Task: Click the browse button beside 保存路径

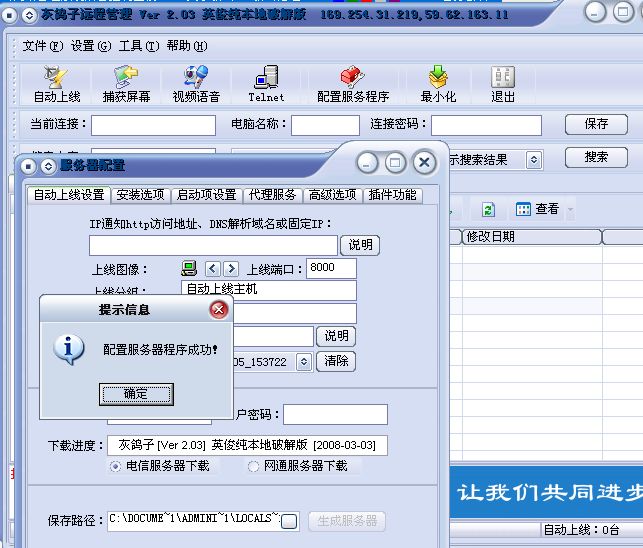Action: click(290, 521)
